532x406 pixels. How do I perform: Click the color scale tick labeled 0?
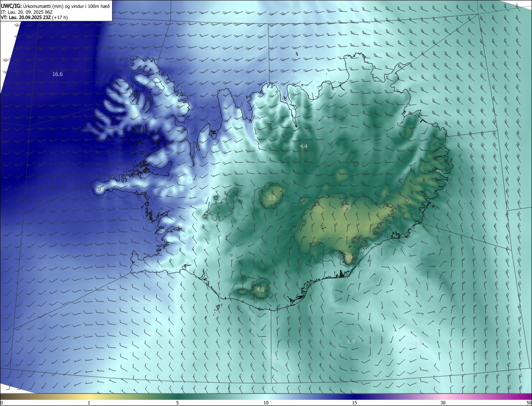click(x=2, y=403)
